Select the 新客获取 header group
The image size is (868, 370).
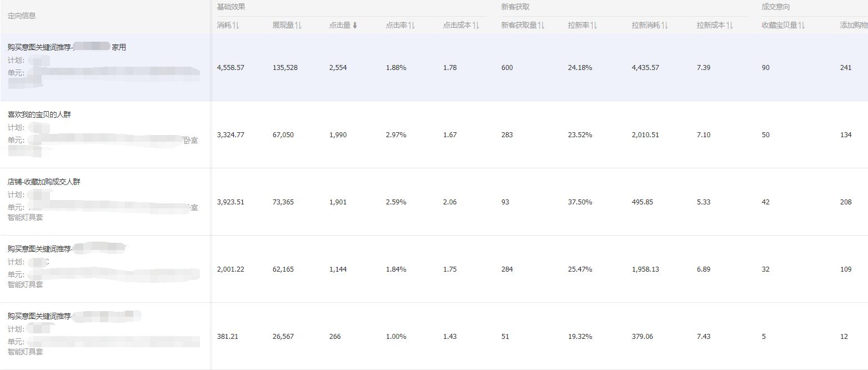click(515, 7)
